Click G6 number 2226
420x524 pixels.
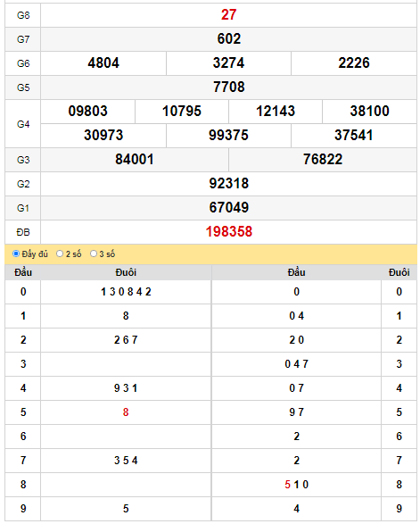[x=354, y=63]
